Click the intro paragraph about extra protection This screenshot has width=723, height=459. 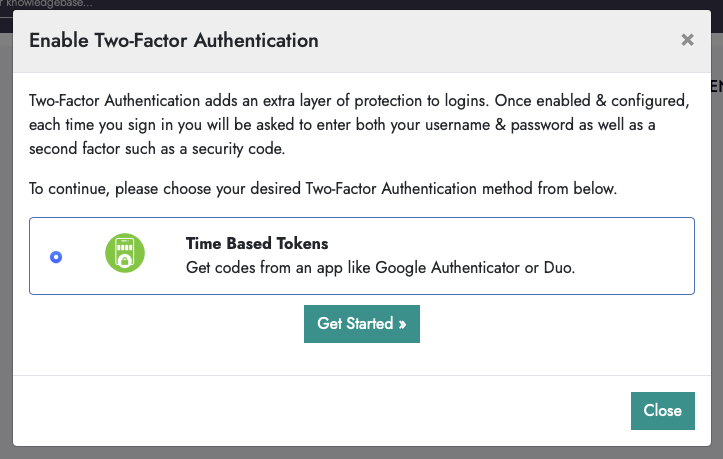point(360,125)
